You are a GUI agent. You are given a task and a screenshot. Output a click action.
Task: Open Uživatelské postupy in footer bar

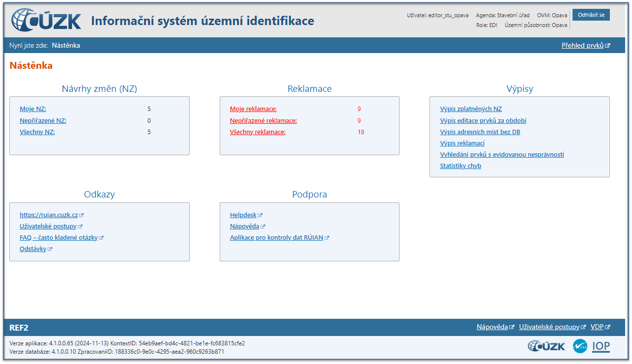[549, 327]
